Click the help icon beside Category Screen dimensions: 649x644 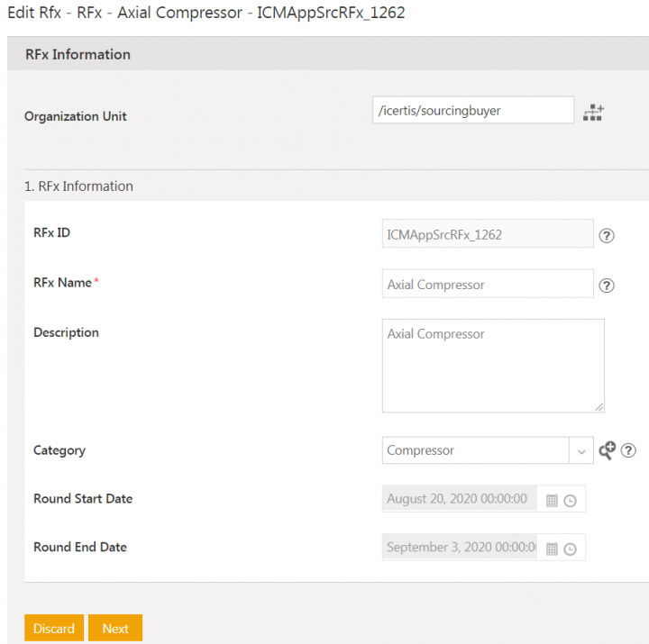[x=628, y=450]
